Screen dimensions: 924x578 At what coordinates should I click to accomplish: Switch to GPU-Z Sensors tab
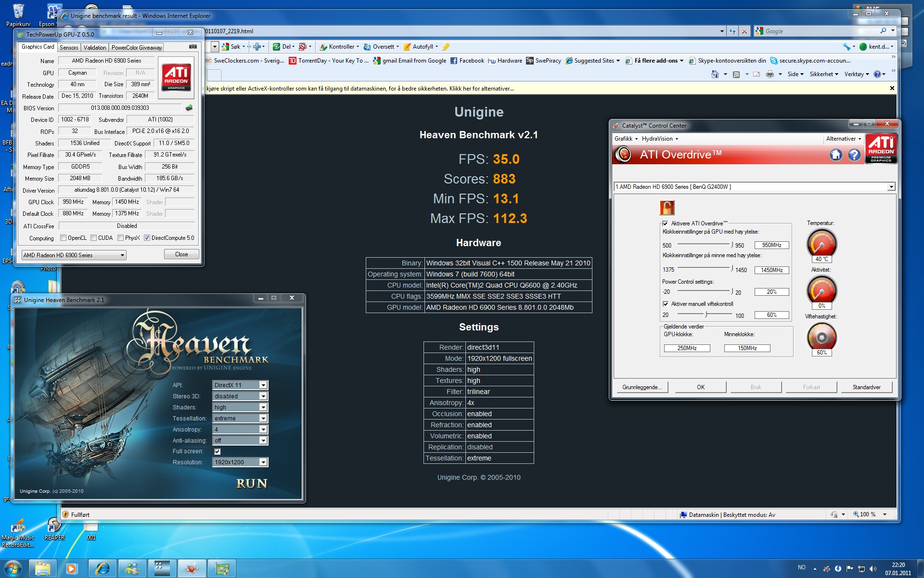click(x=69, y=48)
